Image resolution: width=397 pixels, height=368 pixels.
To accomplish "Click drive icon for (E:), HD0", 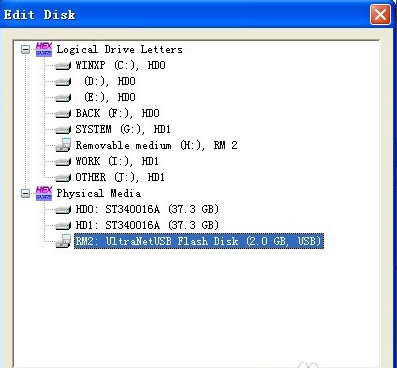I will 63,98.
